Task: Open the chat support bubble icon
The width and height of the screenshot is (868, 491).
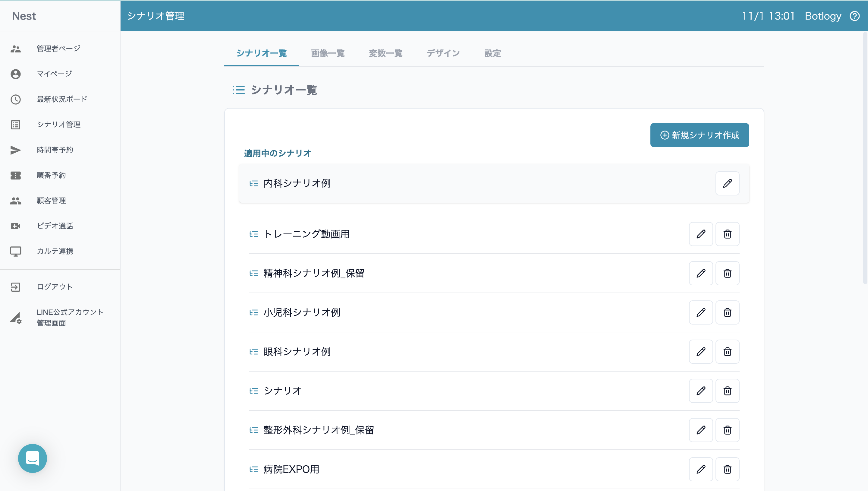Action: (x=32, y=458)
